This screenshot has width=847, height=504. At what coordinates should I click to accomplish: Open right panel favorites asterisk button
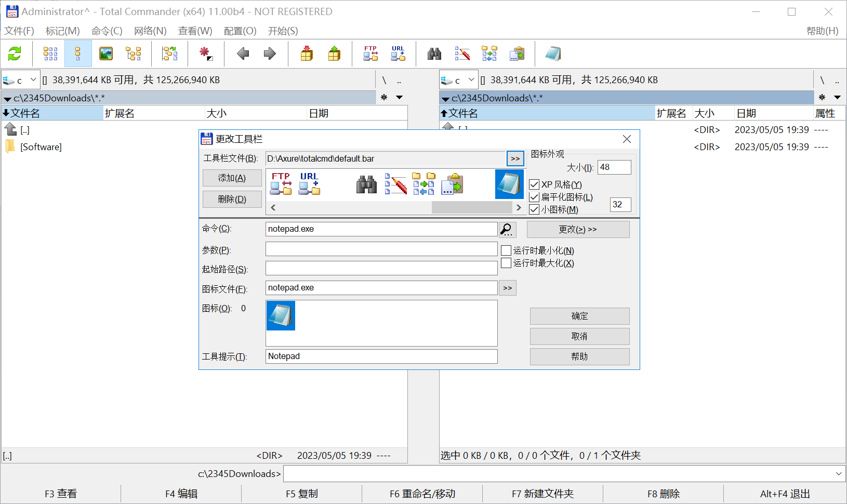pyautogui.click(x=822, y=97)
